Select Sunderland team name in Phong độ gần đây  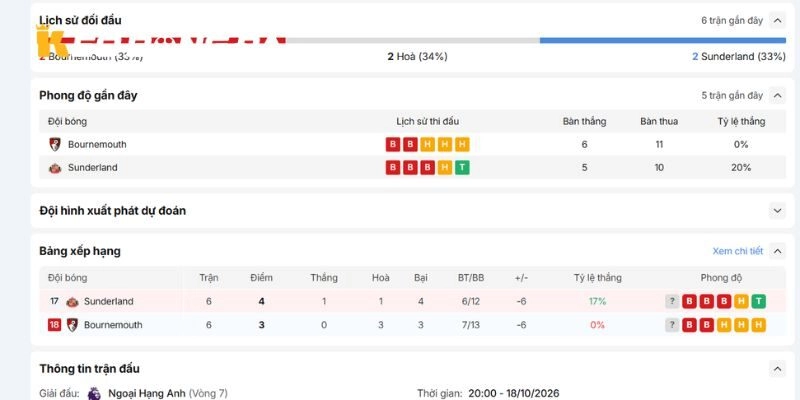[x=92, y=168]
